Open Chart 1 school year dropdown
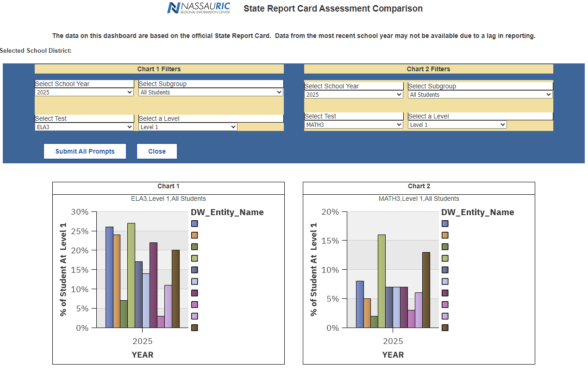Viewport: 588px width, 384px height. pos(84,92)
